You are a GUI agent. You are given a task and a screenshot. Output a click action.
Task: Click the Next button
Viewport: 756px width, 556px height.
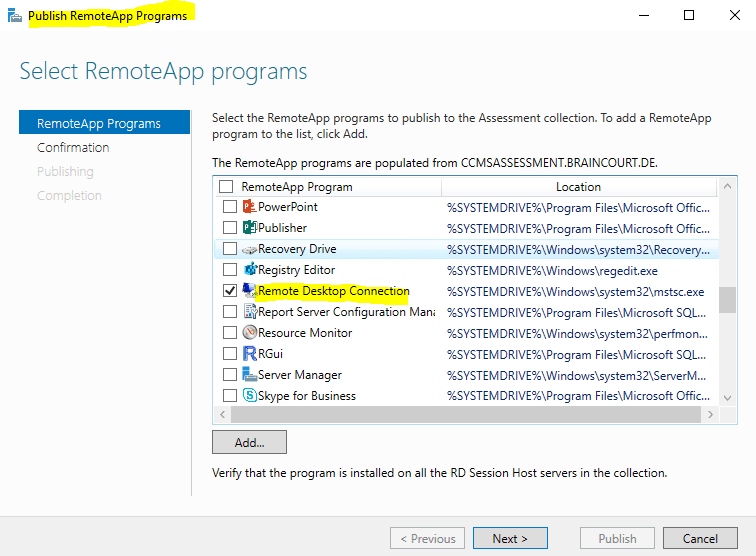(510, 538)
